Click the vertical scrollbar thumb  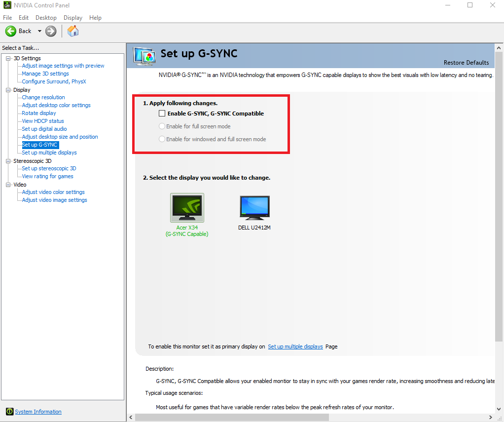coord(499,196)
